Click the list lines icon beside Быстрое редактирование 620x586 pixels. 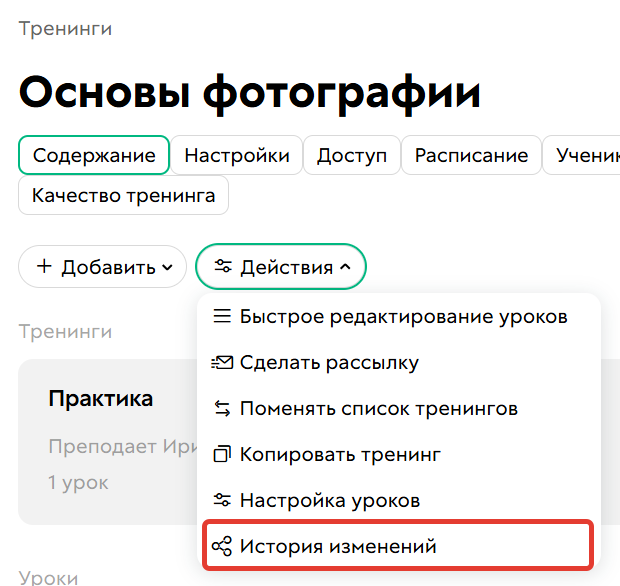[x=222, y=316]
